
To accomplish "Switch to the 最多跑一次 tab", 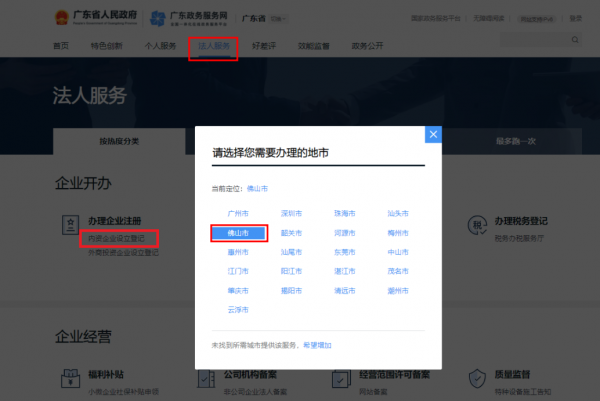I will (515, 141).
